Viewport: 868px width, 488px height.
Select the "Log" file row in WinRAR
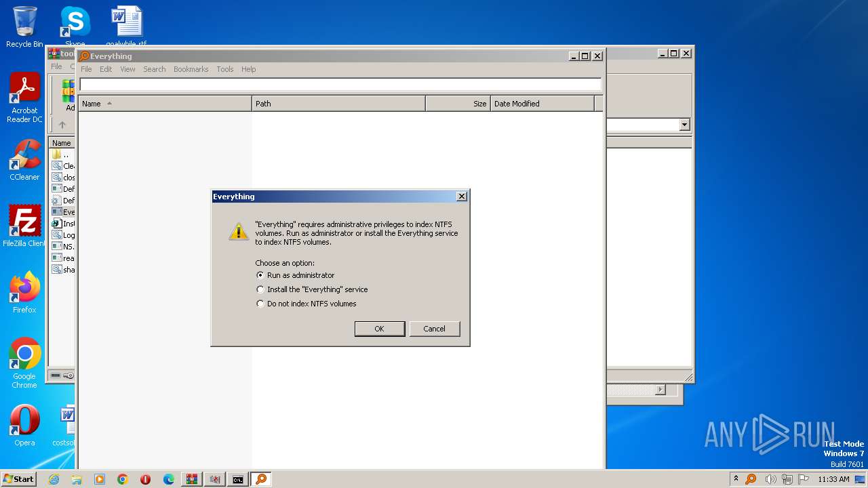(x=63, y=235)
